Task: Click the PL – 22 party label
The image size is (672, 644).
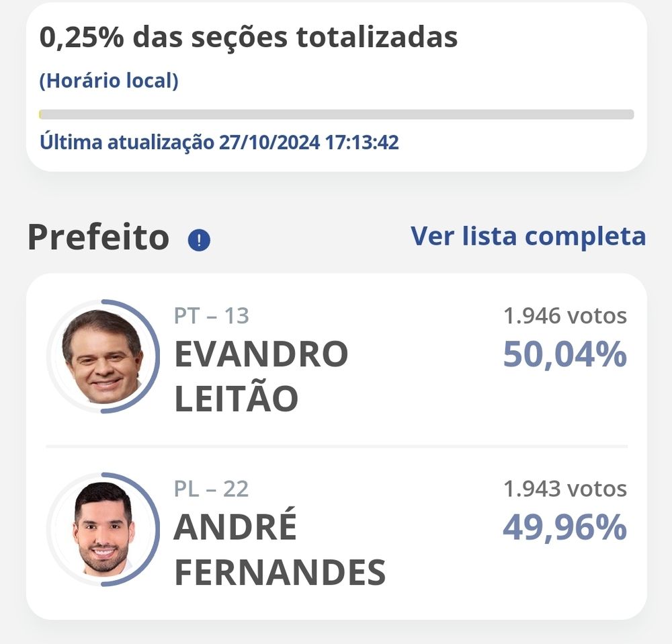Action: [x=211, y=489]
